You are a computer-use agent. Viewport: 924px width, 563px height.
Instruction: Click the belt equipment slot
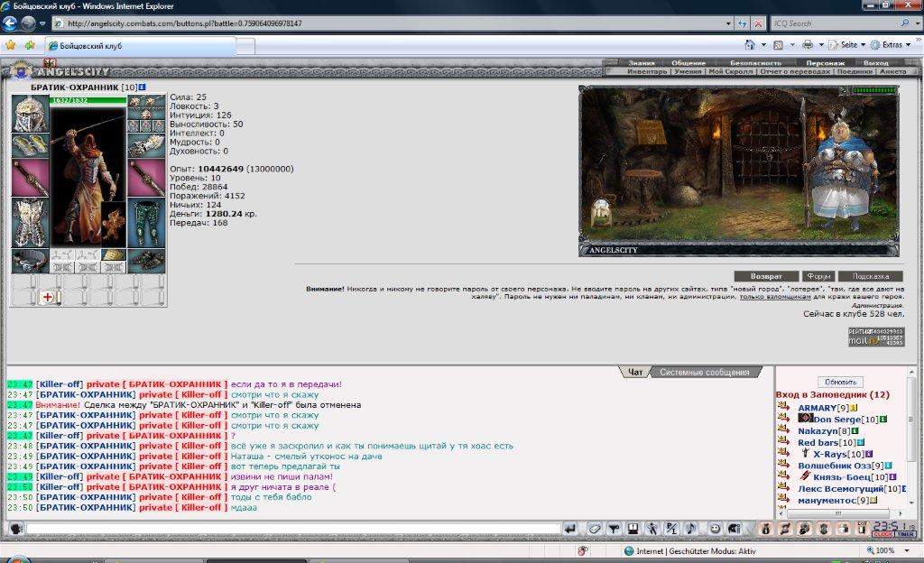(30, 261)
